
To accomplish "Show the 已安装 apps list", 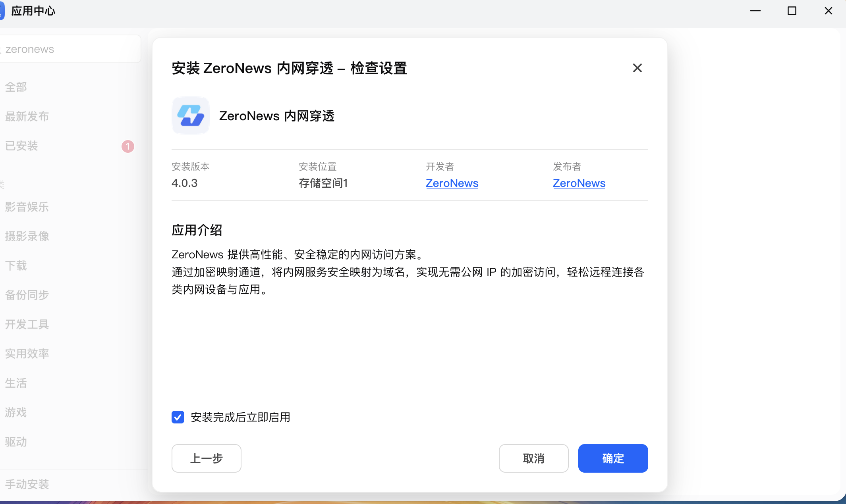I will click(21, 146).
